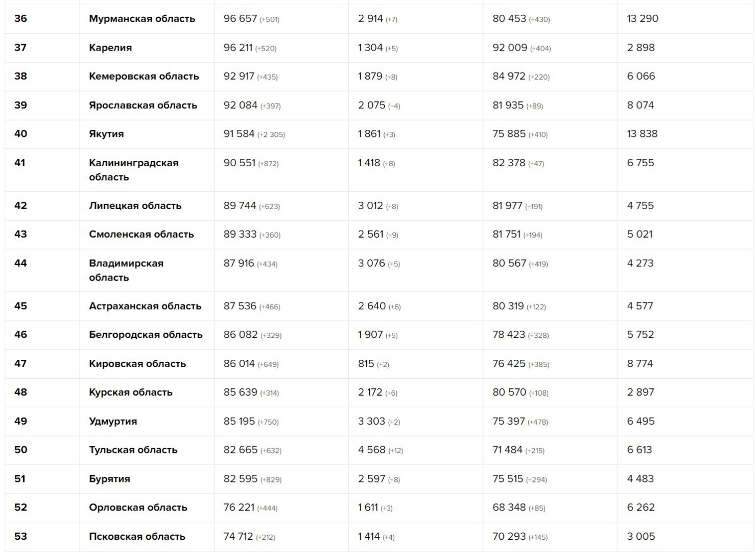Select the Тульская область deaths value 4 568

372,450
